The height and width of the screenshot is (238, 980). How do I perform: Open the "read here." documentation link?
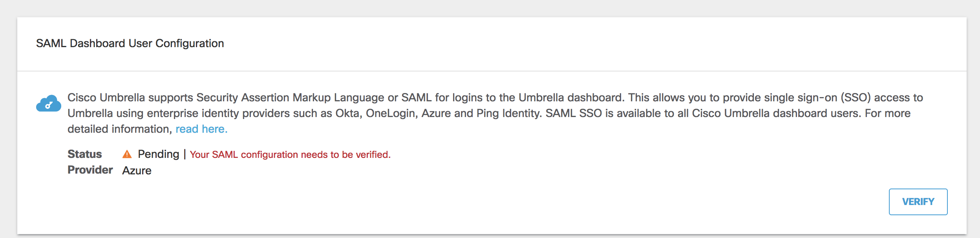coord(201,129)
